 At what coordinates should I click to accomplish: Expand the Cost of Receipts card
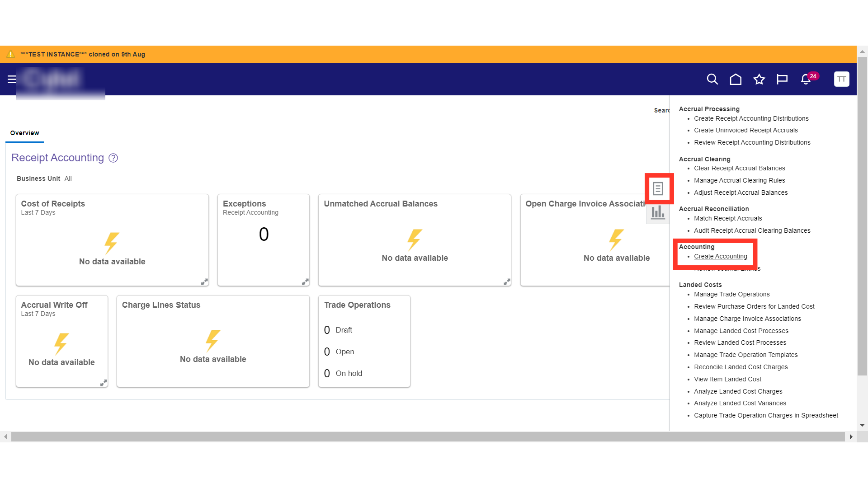coord(204,282)
